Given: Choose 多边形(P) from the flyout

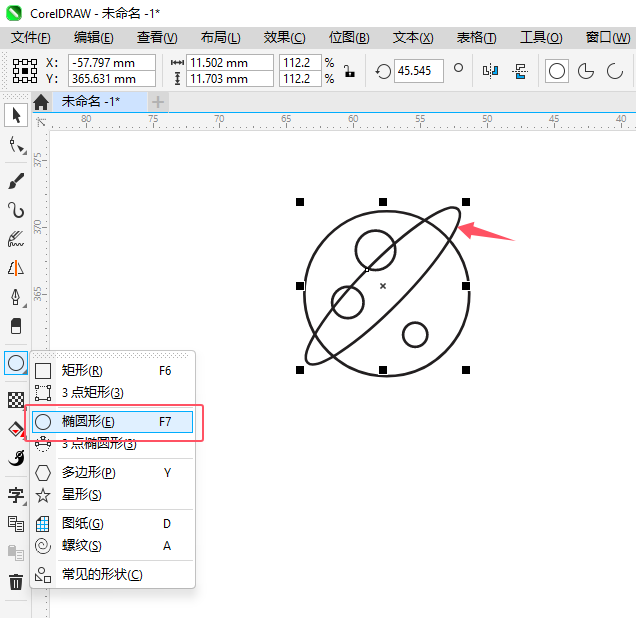Looking at the screenshot, I should [113, 473].
